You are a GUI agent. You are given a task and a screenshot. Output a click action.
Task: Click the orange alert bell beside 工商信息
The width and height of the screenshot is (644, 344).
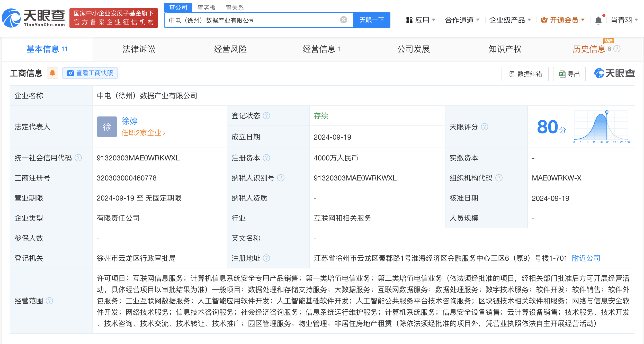(53, 73)
